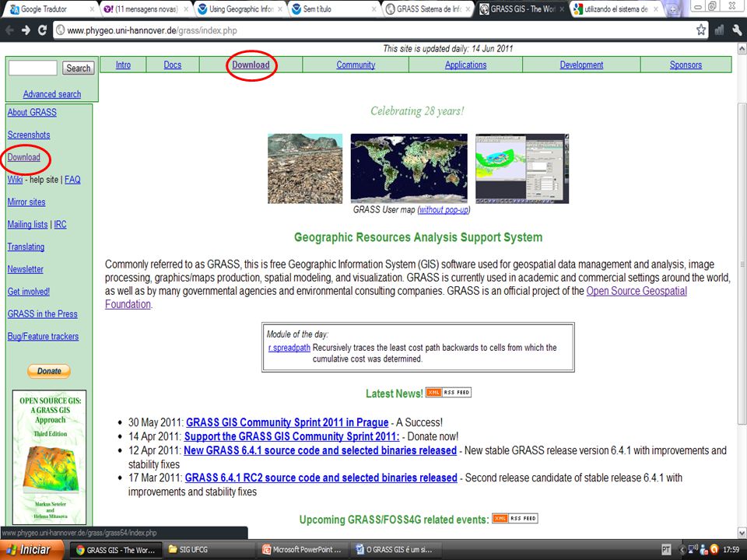
Task: Open the Docs navigation menu
Action: pos(173,65)
